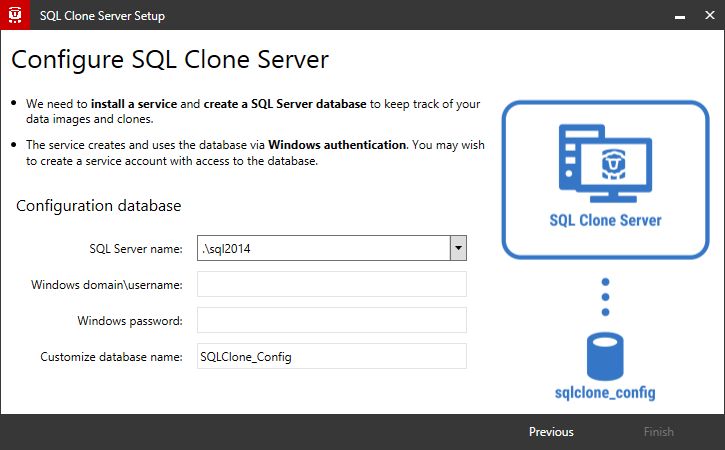Click the "Configuration database" section heading
Screen dimensions: 725x450
pos(99,206)
